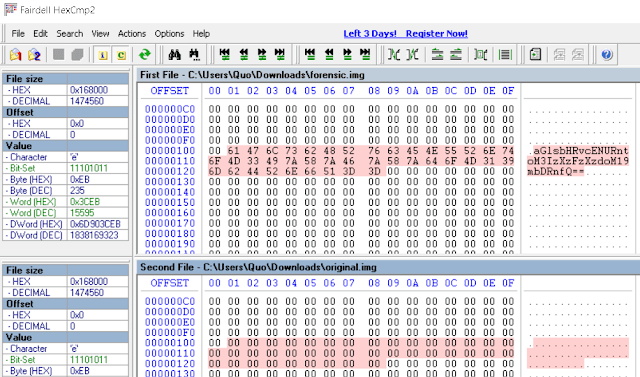Image resolution: width=640 pixels, height=377 pixels.
Task: Click the second bracket-style sync icon with green mark
Action: coord(413,54)
